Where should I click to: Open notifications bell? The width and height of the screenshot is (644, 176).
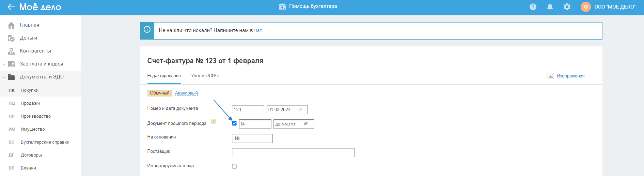point(550,7)
